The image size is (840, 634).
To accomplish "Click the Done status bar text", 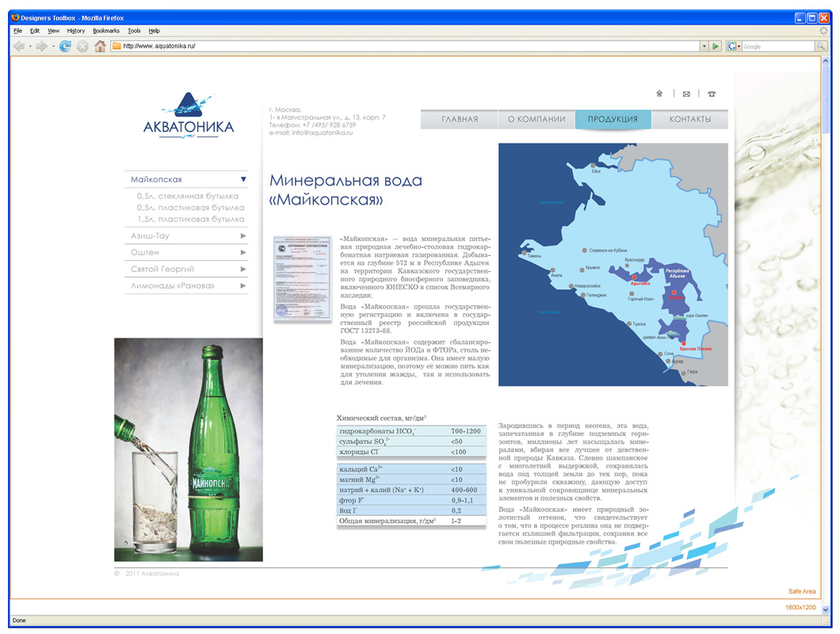I will (x=19, y=621).
